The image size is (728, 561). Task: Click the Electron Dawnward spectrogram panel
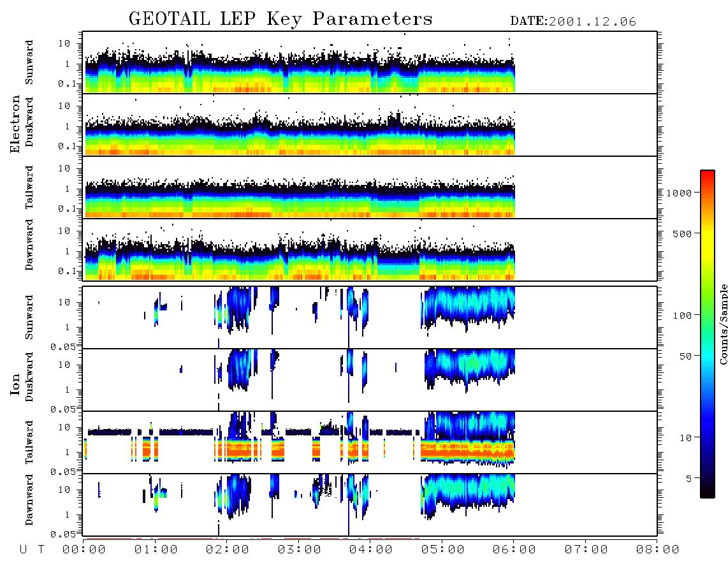370,249
